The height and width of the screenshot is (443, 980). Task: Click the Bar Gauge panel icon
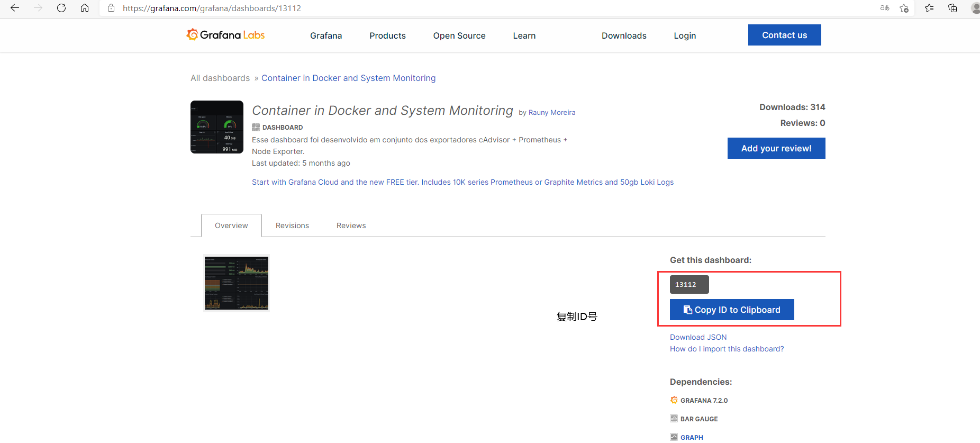click(674, 419)
